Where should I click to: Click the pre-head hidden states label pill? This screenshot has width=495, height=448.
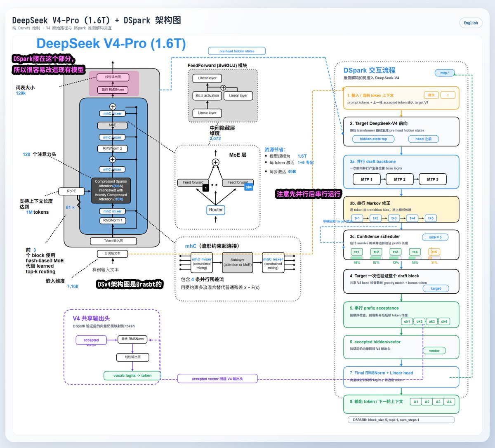tap(237, 51)
